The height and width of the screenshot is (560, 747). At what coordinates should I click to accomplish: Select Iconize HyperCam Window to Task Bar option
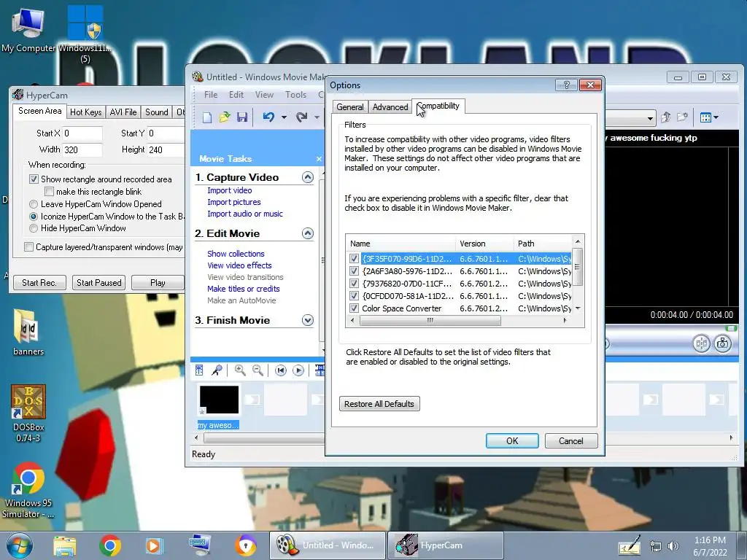coord(34,216)
